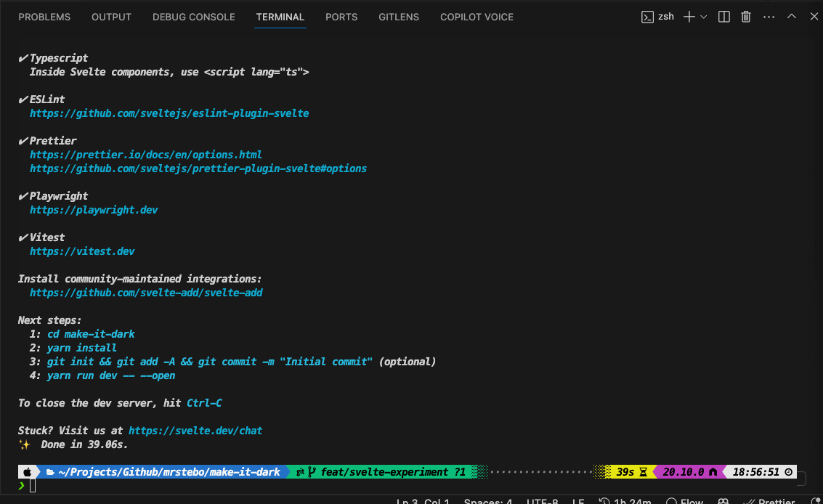The image size is (823, 504).
Task: Click 'Spaces: 4' indentation status item
Action: click(488, 500)
